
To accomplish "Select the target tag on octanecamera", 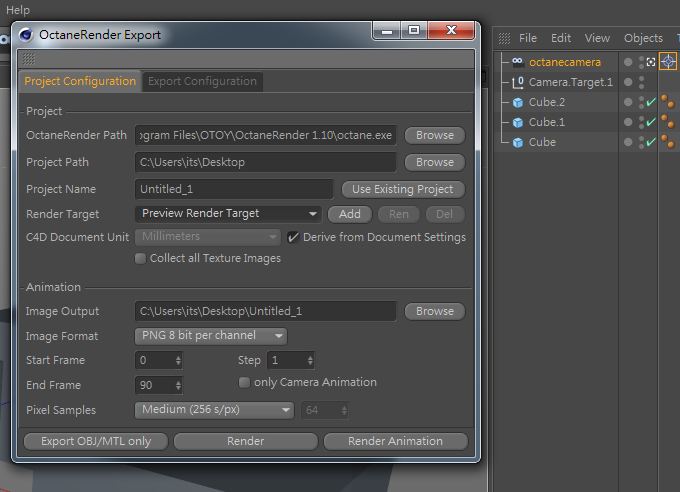I will [x=668, y=62].
